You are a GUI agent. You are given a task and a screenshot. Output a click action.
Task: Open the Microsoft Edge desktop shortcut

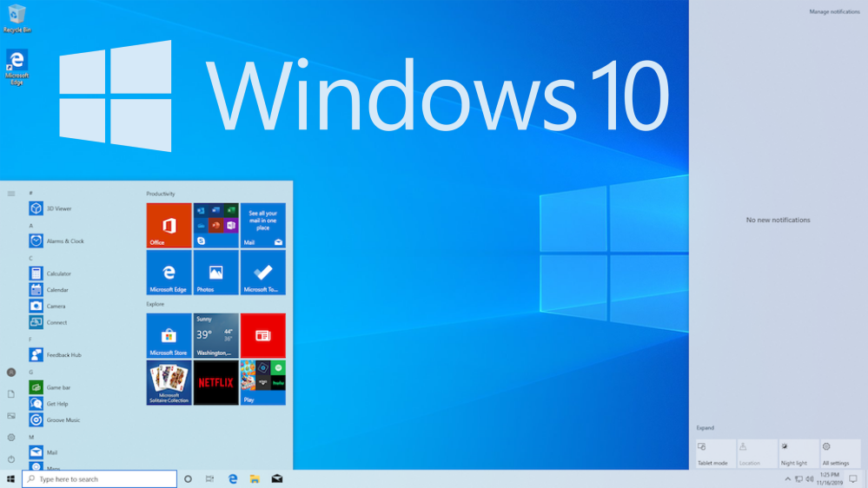(17, 68)
